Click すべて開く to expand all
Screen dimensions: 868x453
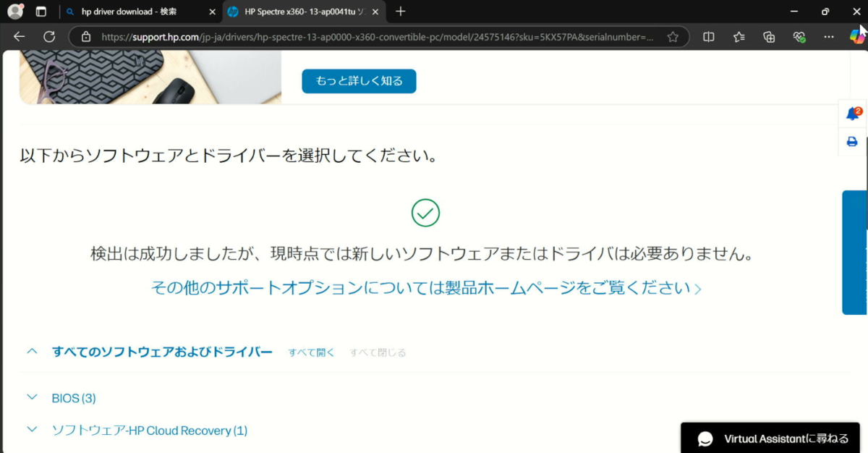(x=312, y=352)
